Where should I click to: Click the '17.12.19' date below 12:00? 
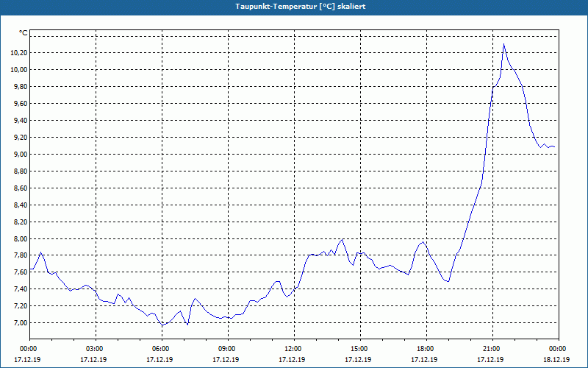(292, 359)
